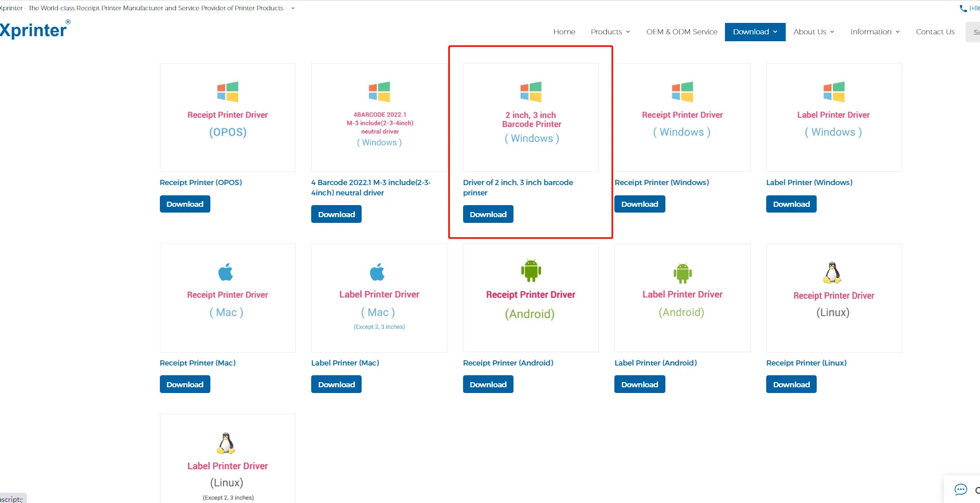The width and height of the screenshot is (980, 503).
Task: Click Linux penguin on Receipt Printer Linux card
Action: 832,273
